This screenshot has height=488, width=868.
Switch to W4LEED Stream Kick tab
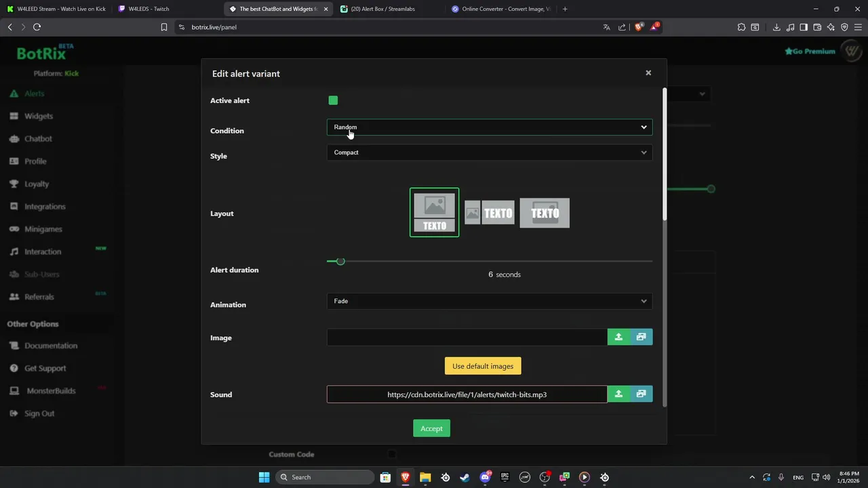(x=56, y=9)
